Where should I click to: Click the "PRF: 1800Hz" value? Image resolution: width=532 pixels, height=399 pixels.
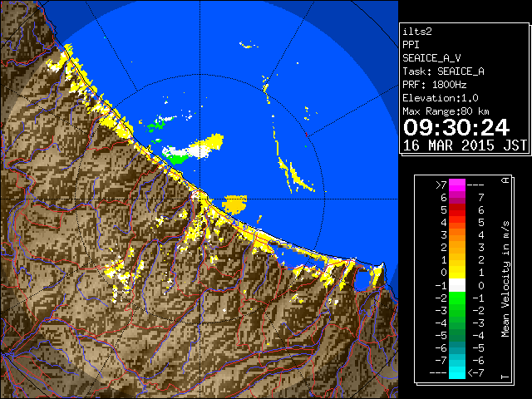coord(435,85)
